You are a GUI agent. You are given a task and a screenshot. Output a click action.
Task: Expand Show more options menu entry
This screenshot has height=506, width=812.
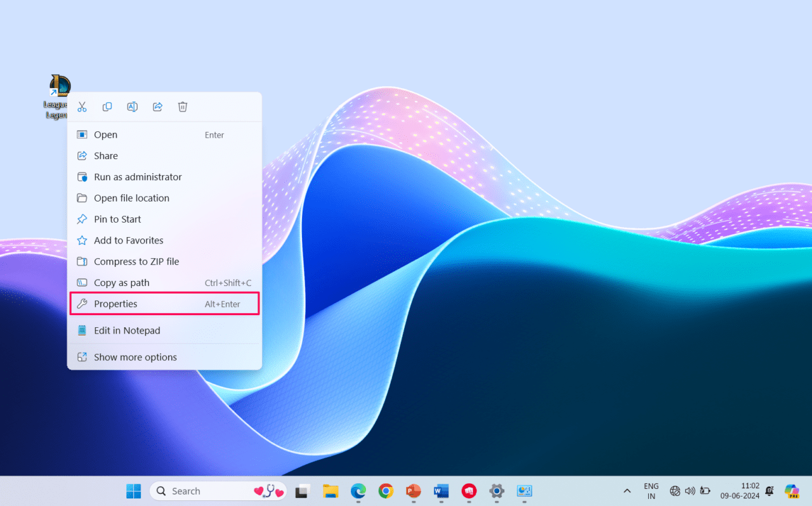(135, 357)
